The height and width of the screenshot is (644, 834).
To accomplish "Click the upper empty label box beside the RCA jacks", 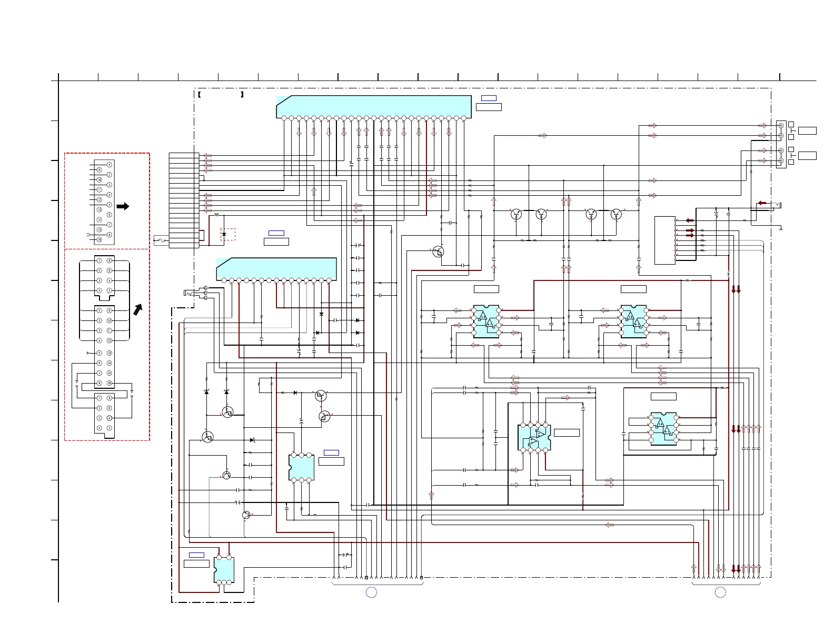I will (807, 130).
